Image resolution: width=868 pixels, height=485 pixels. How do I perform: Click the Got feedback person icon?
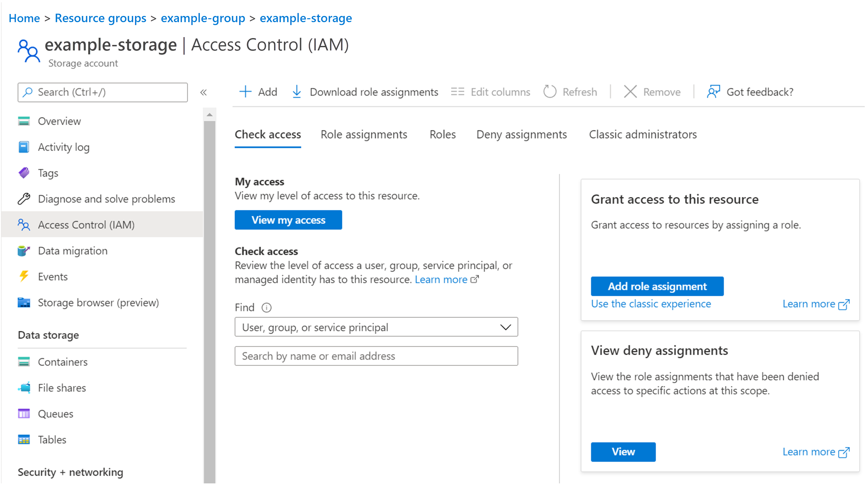(x=713, y=92)
